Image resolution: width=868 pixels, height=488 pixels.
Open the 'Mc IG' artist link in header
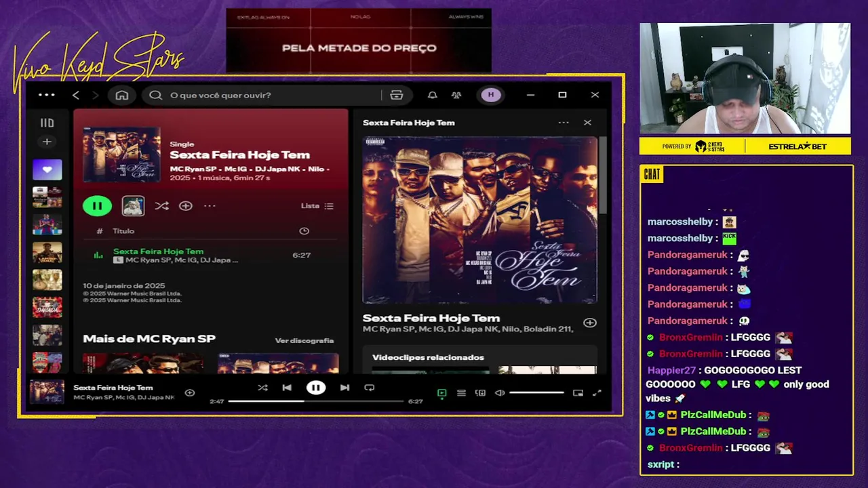235,169
